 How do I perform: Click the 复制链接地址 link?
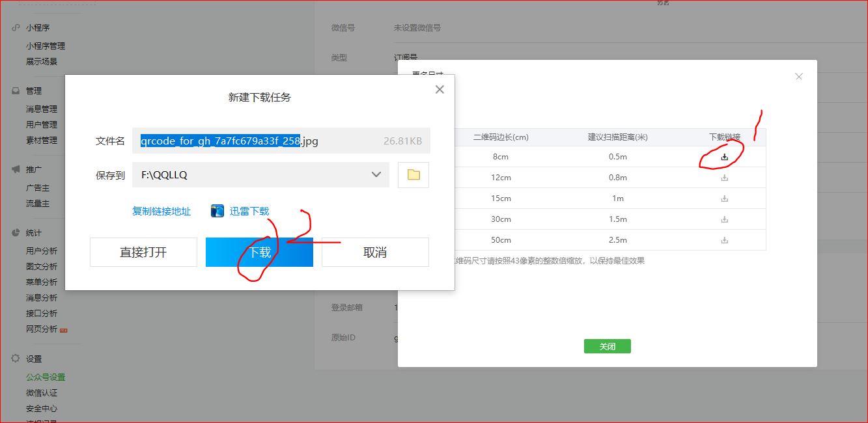click(x=161, y=211)
